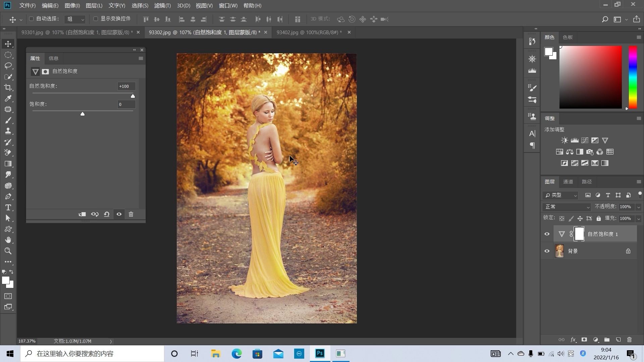Check the 显示变换控件 option
The height and width of the screenshot is (362, 644).
point(96,19)
